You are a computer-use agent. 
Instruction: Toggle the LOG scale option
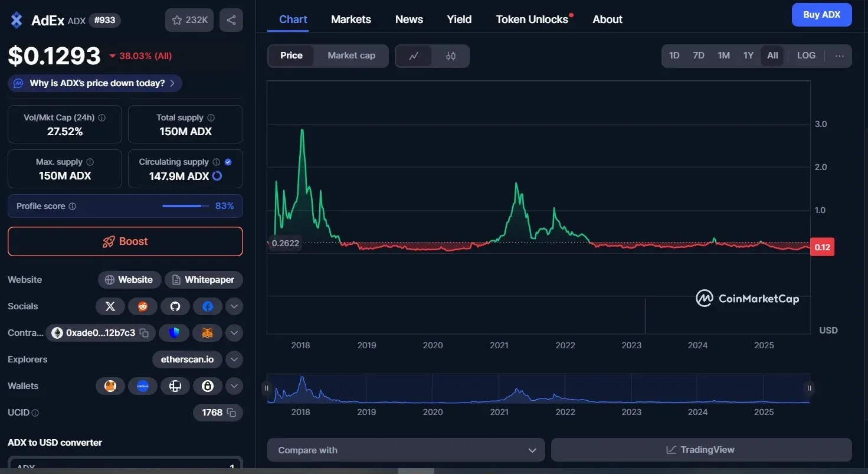coord(807,55)
